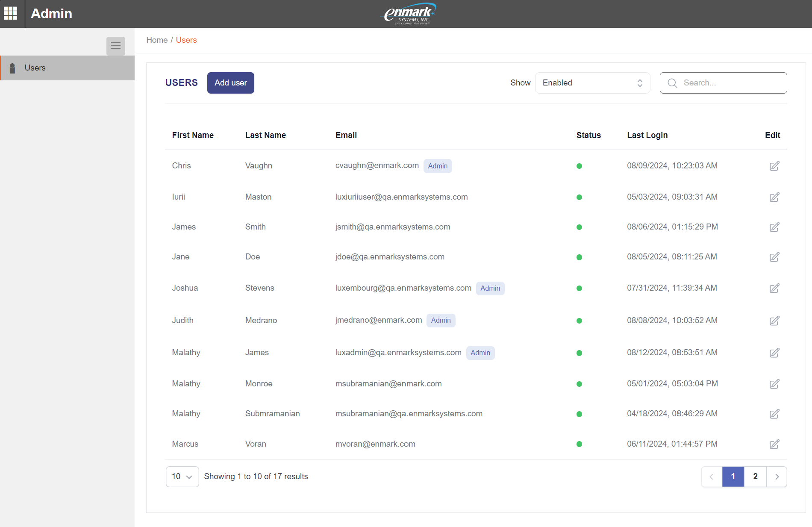This screenshot has width=812, height=527.
Task: Click the search magnifier icon
Action: pos(672,83)
